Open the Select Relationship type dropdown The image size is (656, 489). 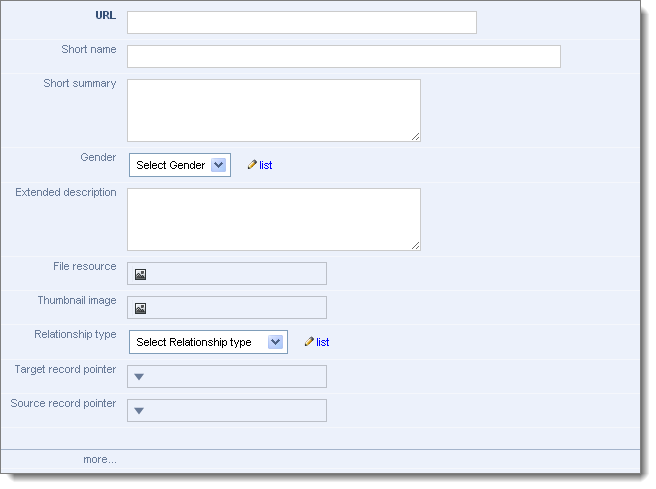pos(208,342)
